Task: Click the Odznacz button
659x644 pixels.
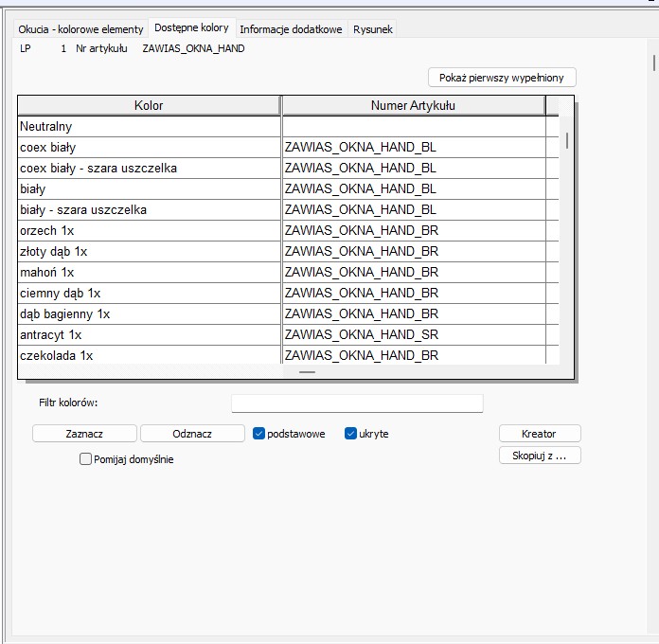Action: pos(192,434)
